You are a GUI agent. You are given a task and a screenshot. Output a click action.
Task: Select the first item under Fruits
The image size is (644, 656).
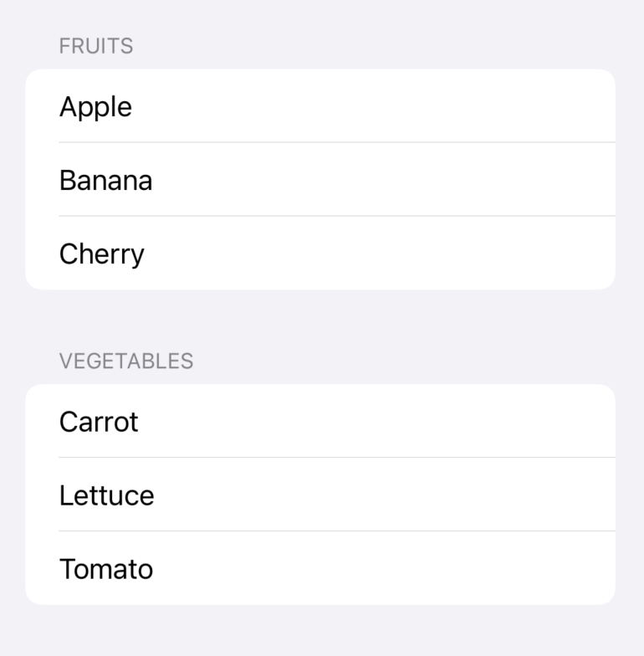click(320, 106)
